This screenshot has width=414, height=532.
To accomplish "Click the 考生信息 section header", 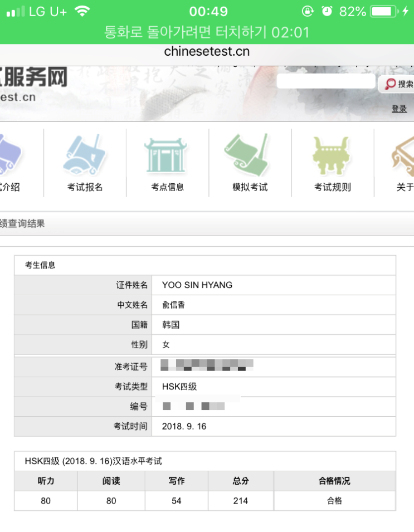I will point(40,265).
